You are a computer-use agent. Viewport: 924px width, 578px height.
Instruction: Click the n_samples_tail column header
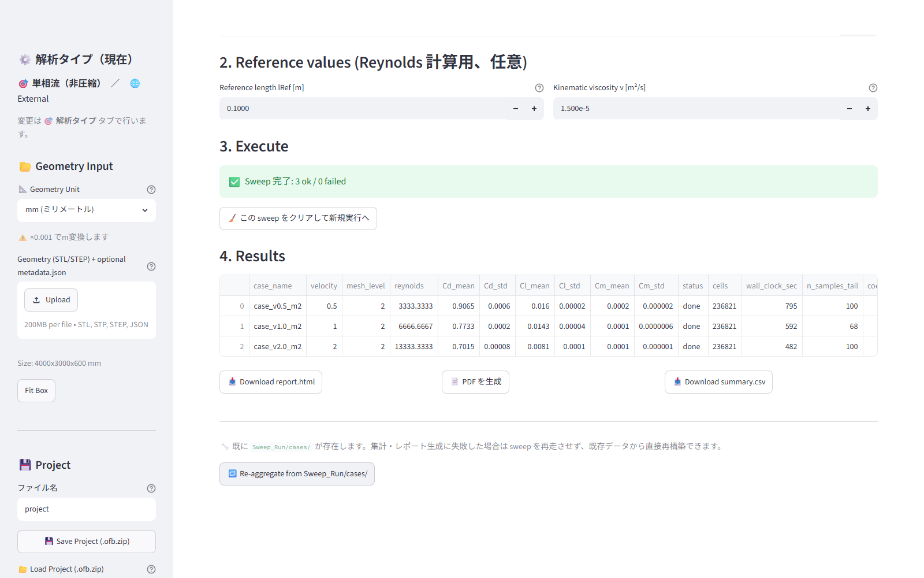(x=832, y=286)
